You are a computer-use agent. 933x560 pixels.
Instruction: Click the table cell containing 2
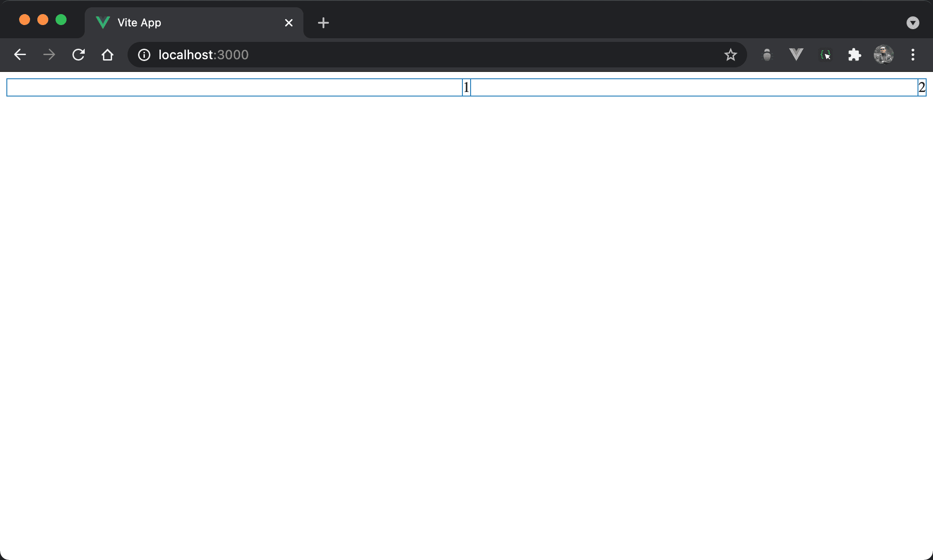922,87
